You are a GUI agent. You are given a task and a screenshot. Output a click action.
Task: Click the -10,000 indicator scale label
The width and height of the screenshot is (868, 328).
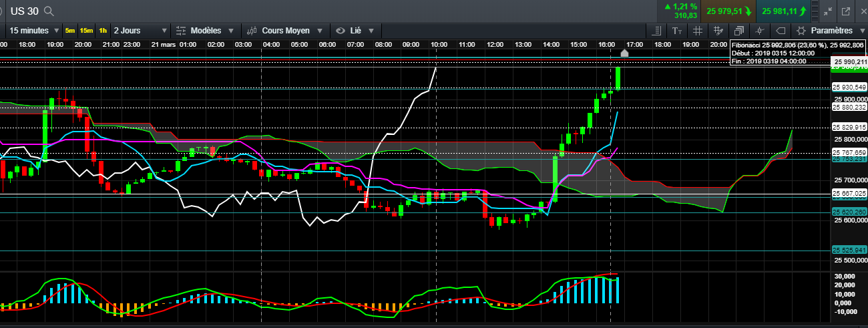845,311
